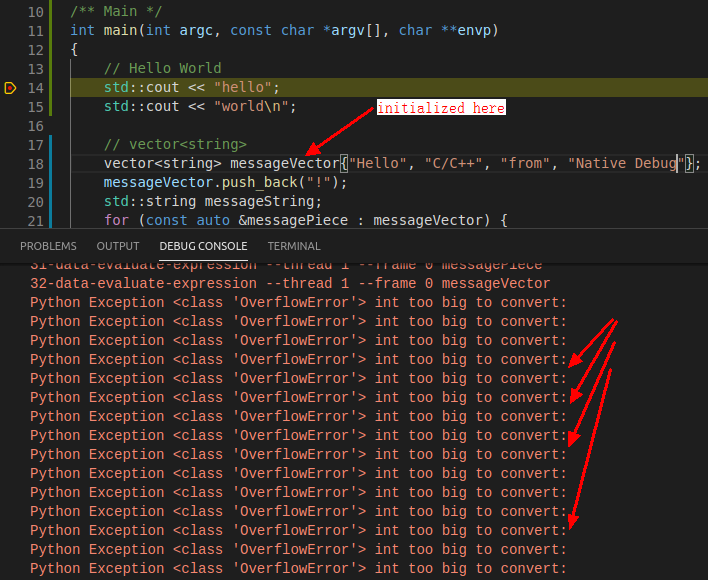
Task: Switch to the OUTPUT tab
Action: [x=118, y=246]
